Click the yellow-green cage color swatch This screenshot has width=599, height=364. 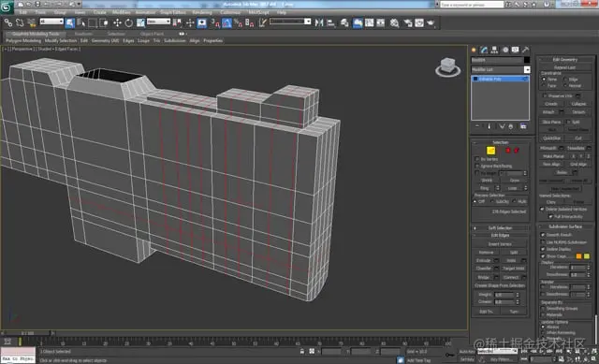coord(587,256)
